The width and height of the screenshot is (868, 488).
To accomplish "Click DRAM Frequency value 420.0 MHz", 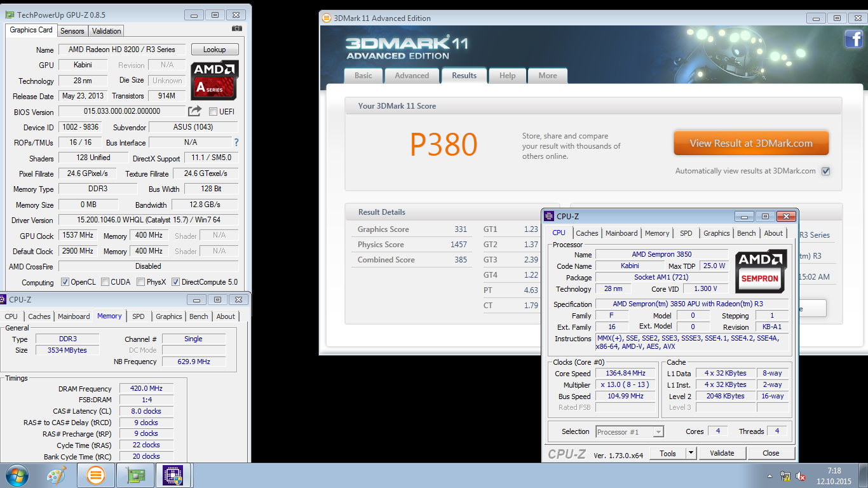I will pyautogui.click(x=147, y=388).
